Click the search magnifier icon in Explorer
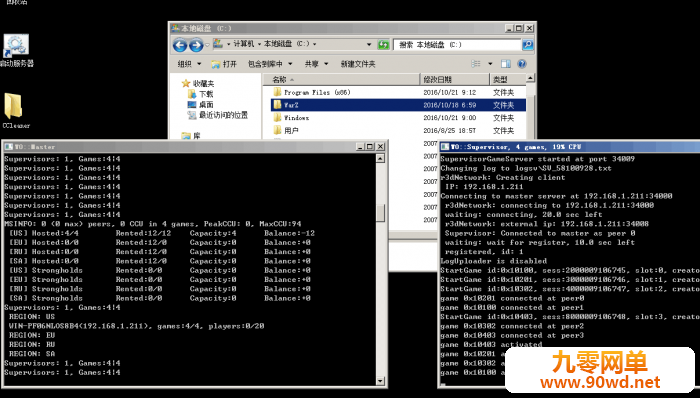Image resolution: width=700 pixels, height=398 pixels. click(527, 44)
